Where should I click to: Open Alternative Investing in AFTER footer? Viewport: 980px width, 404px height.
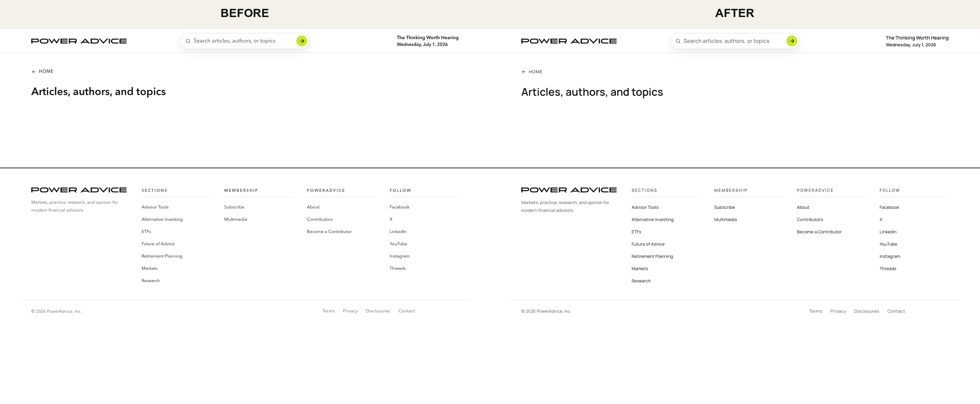pyautogui.click(x=652, y=219)
